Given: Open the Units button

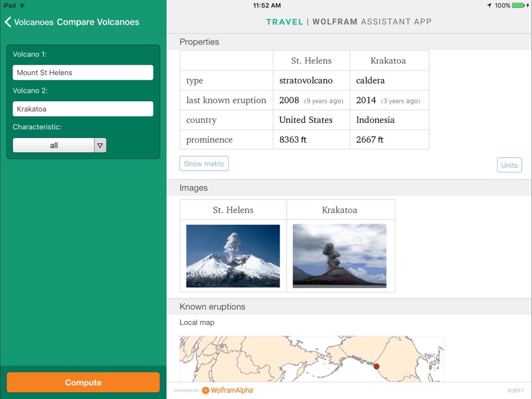Looking at the screenshot, I should tap(509, 165).
